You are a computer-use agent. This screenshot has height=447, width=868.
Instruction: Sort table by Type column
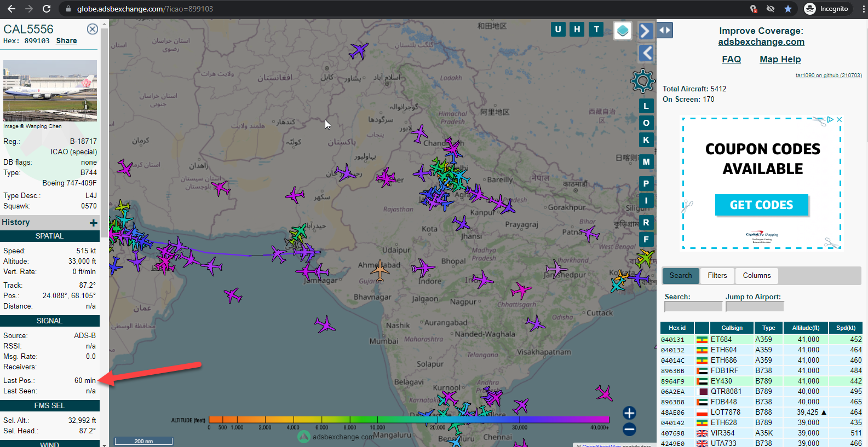tap(768, 328)
